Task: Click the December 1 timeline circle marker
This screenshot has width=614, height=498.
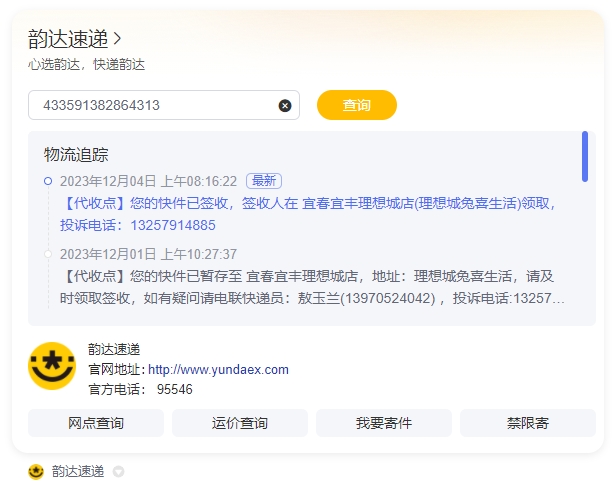Action: pos(48,254)
